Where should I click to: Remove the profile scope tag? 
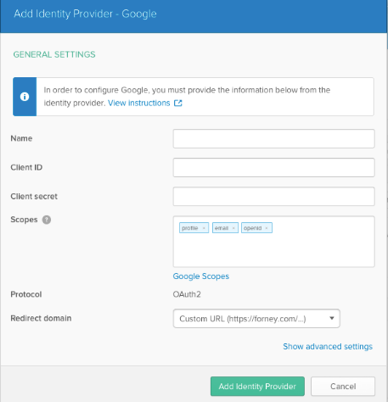coord(204,228)
